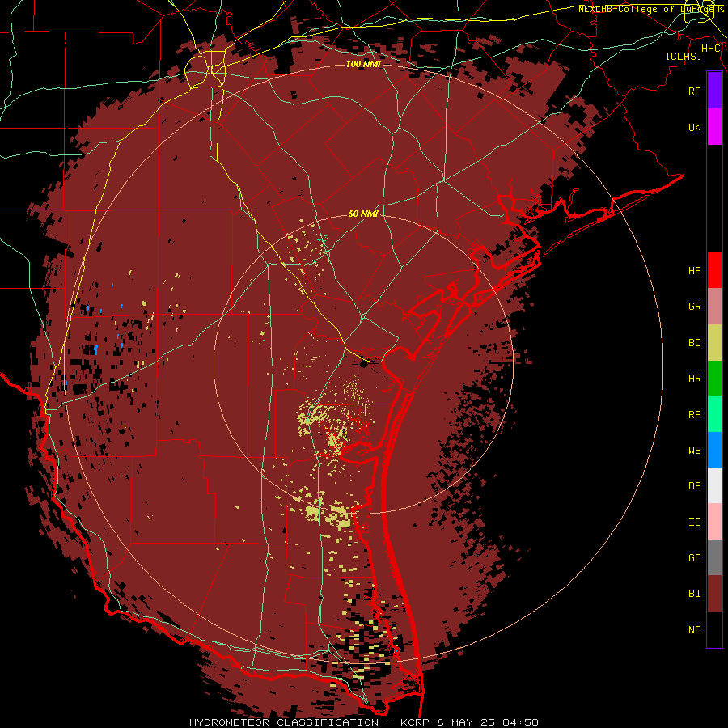Click the HA legend label
The height and width of the screenshot is (728, 728).
coord(694,271)
